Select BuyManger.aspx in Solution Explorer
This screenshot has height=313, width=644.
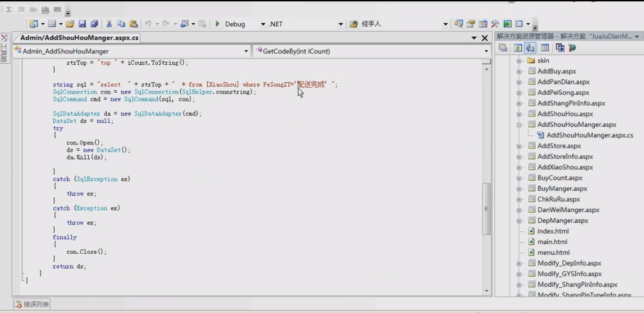[x=562, y=189]
